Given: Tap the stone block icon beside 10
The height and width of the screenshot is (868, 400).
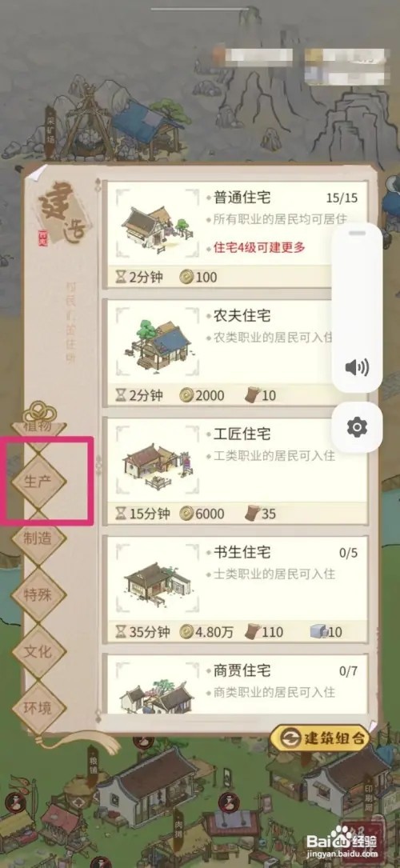Looking at the screenshot, I should (318, 632).
